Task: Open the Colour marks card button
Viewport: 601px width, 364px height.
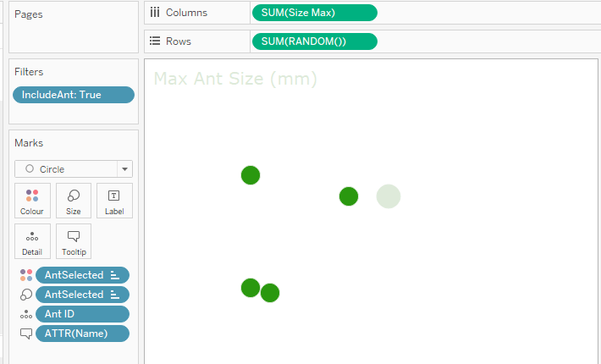Action: pos(32,201)
